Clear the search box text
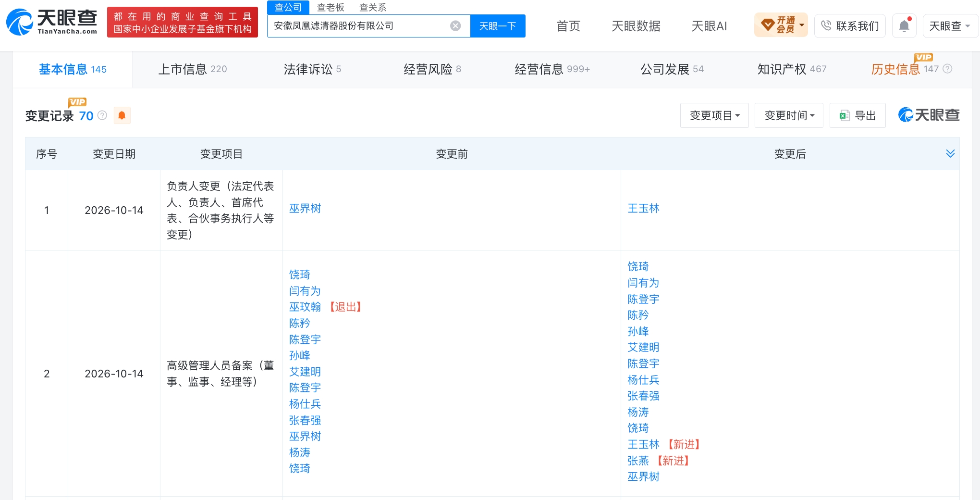This screenshot has height=500, width=980. pos(455,26)
